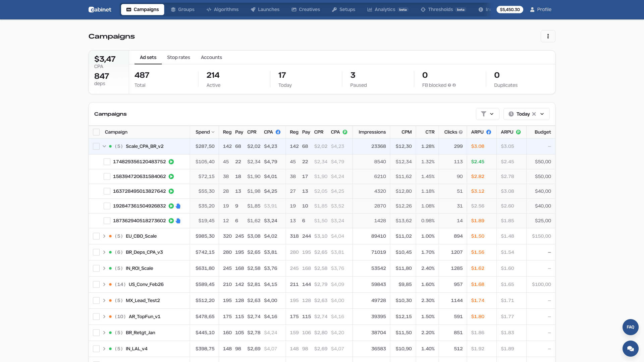Open the Thresholds beta section
The image size is (644, 362).
tap(440, 9)
